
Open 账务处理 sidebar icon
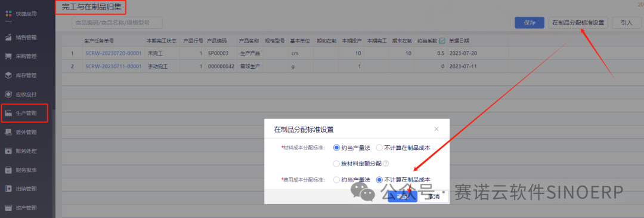pos(8,151)
